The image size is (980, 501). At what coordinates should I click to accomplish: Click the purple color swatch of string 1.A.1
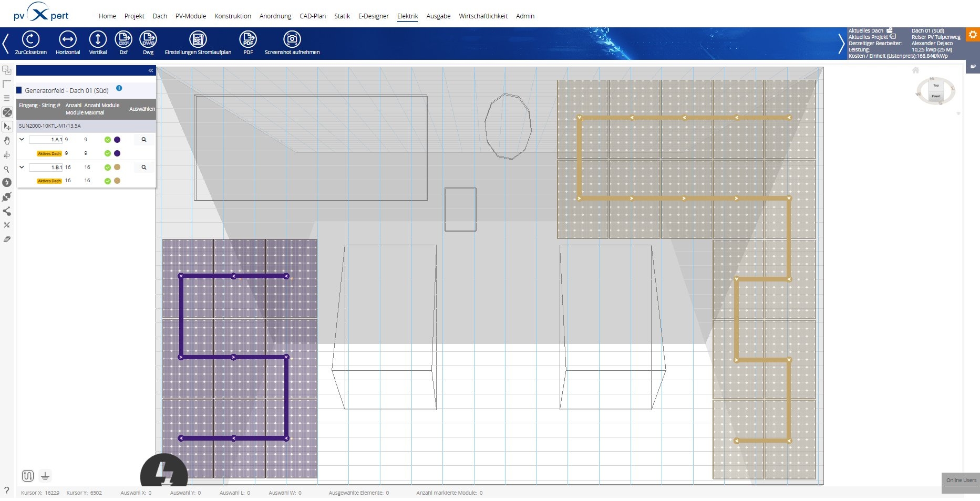117,140
